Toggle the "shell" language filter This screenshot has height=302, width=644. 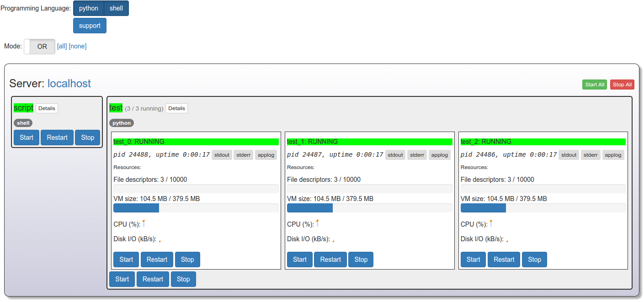(116, 8)
